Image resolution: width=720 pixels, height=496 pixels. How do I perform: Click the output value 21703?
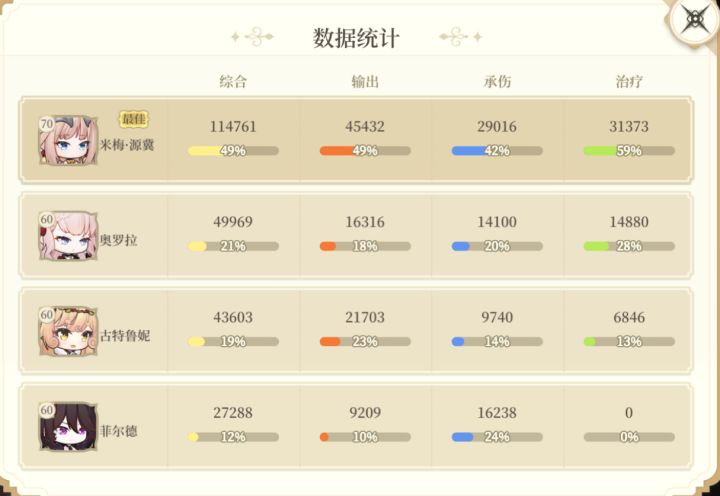[x=365, y=317]
